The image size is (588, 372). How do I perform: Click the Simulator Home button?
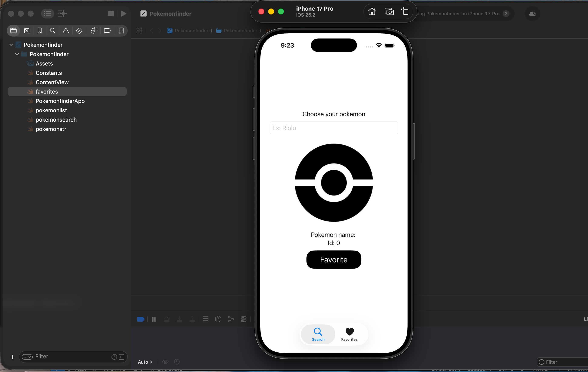372,11
